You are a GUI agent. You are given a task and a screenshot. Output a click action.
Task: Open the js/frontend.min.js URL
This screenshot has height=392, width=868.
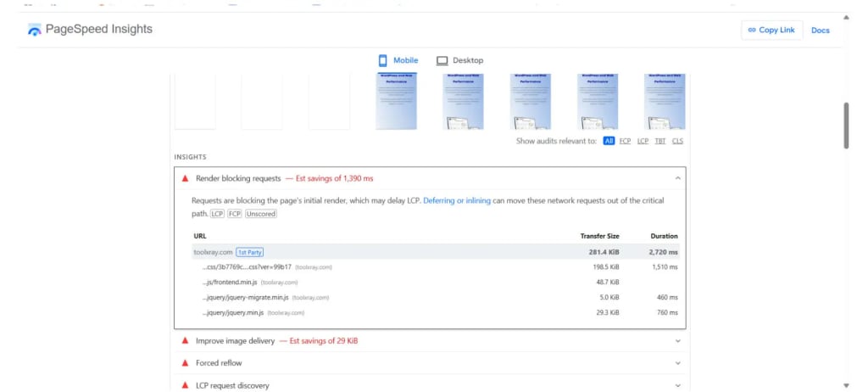coord(230,283)
